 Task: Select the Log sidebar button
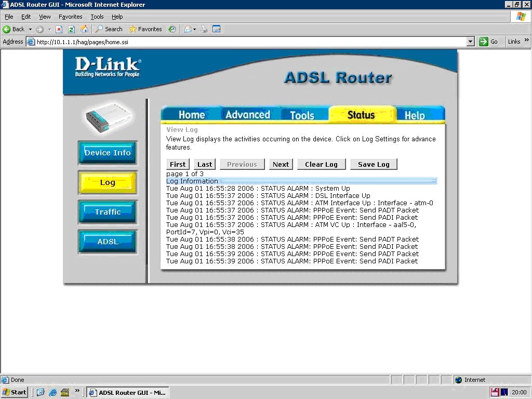click(x=108, y=182)
